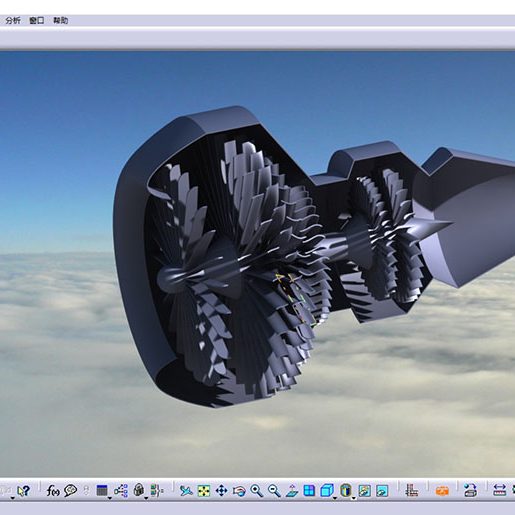Click the Shading render style icon
This screenshot has height=515, width=515.
(346, 490)
